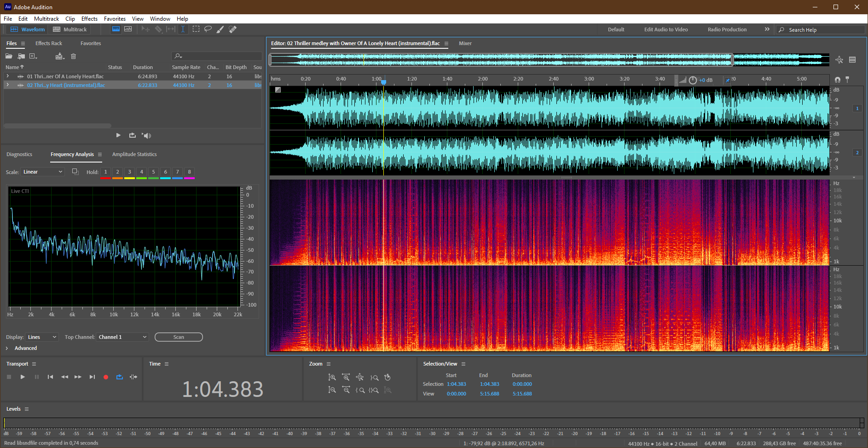The image size is (868, 448).
Task: Switch to the Diagnostics tab
Action: click(x=19, y=154)
